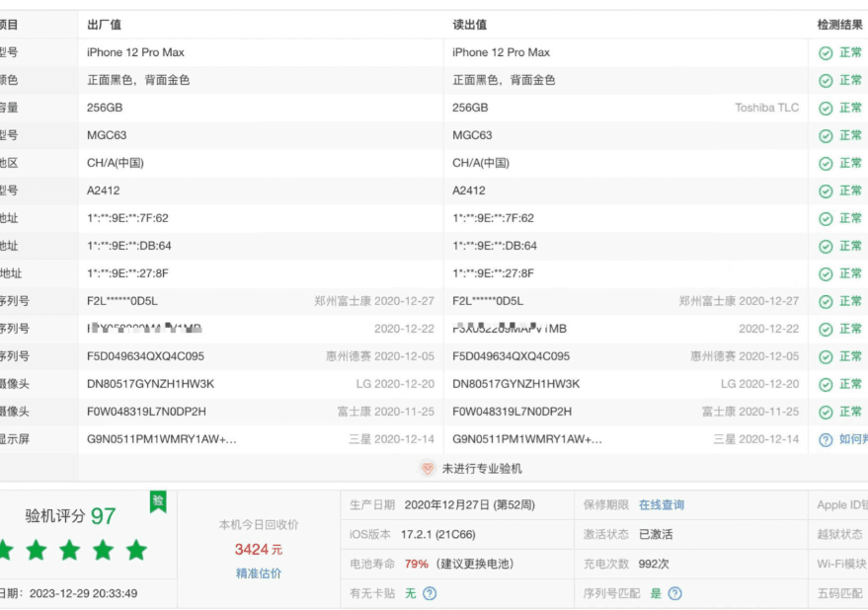Click the 79% battery life value

416,564
